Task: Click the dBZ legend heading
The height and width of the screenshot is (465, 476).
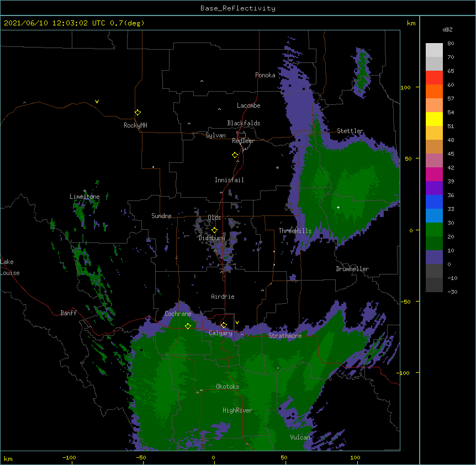Action: 447,30
